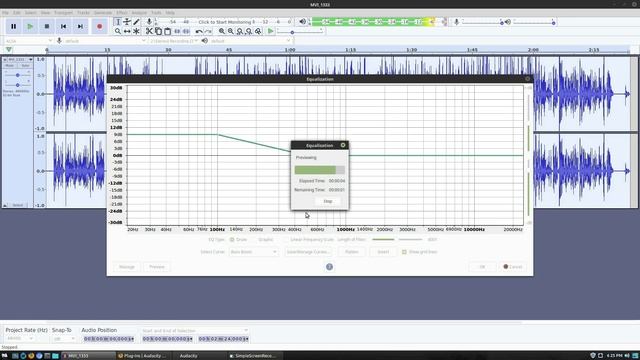Screen dimensions: 640x360
Task: Click the Undo arrow icon
Action: [199, 31]
